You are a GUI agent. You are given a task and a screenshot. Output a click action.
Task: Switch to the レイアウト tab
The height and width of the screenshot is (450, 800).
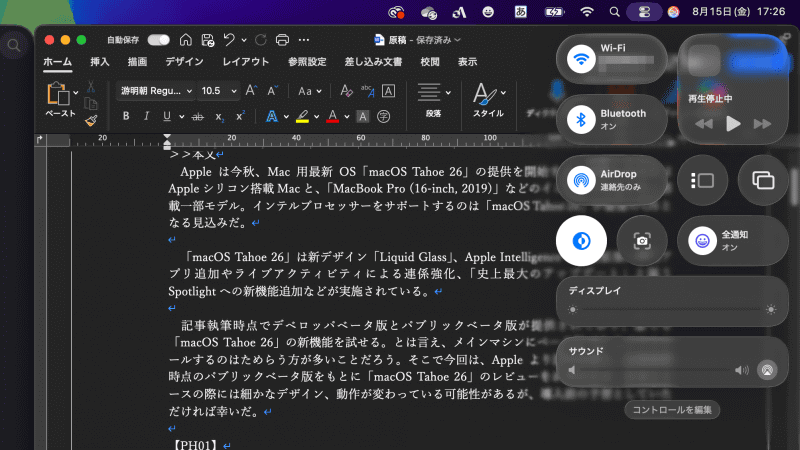point(245,62)
